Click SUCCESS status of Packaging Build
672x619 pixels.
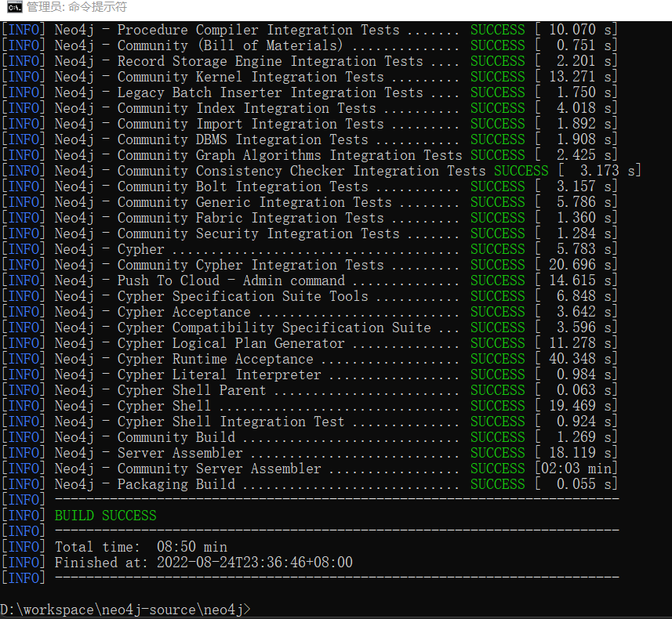[498, 484]
